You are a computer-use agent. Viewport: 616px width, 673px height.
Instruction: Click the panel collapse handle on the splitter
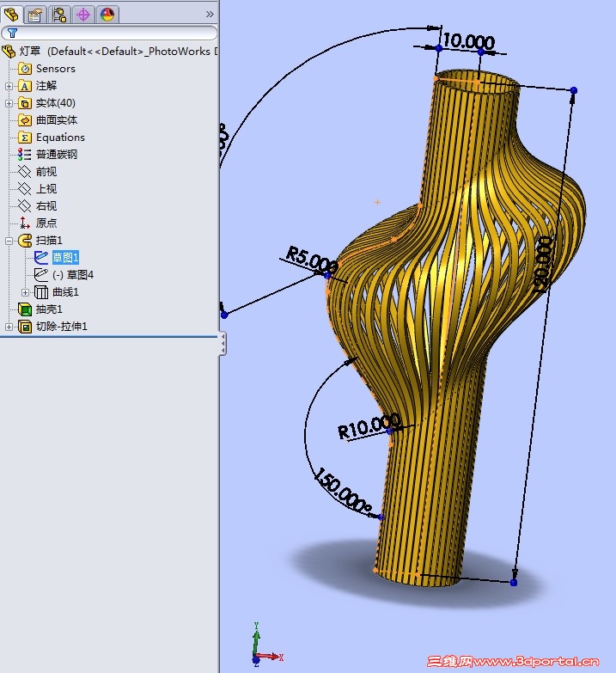(x=223, y=343)
